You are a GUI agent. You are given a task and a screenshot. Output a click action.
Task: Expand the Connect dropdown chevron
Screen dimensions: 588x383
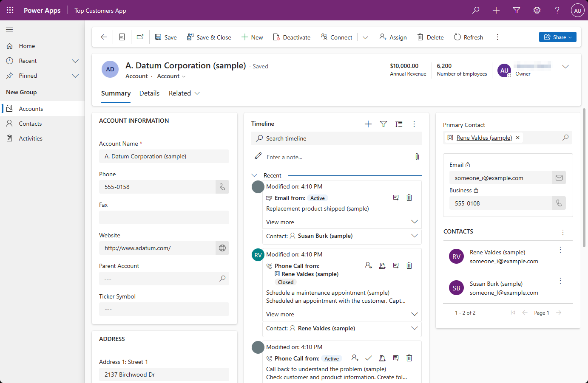[x=365, y=37]
